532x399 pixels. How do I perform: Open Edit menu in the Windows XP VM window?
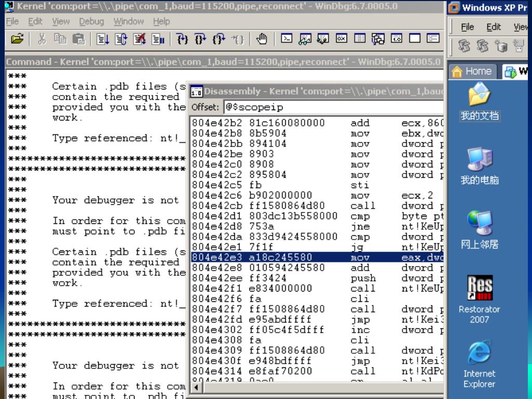coord(494,27)
